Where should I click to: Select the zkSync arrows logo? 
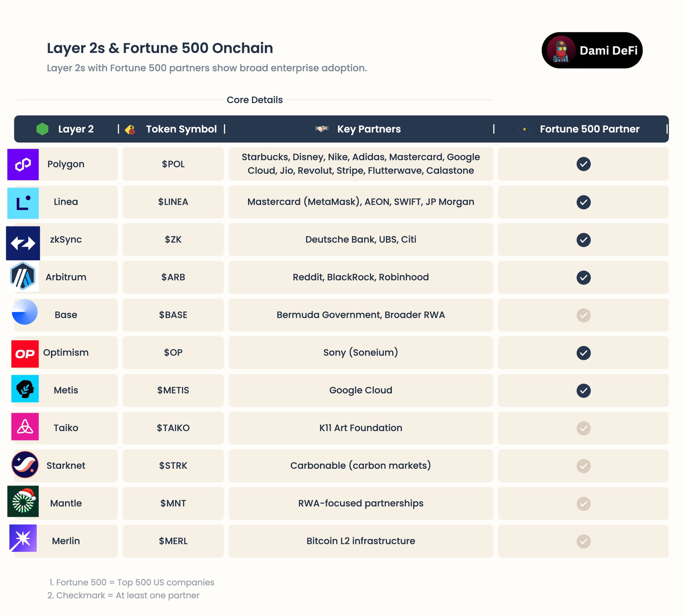(x=23, y=243)
